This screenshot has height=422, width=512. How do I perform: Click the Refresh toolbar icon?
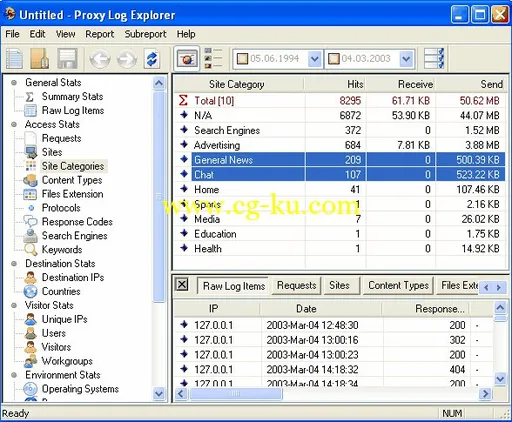(152, 59)
